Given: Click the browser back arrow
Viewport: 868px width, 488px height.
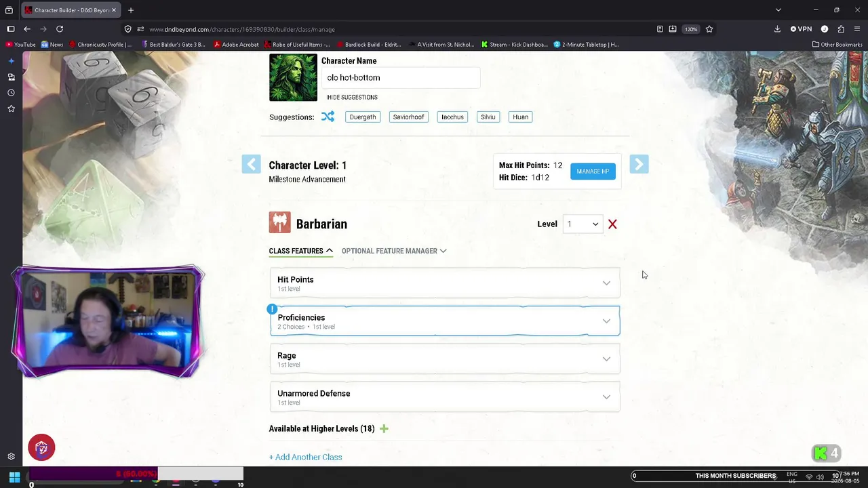Looking at the screenshot, I should (27, 29).
